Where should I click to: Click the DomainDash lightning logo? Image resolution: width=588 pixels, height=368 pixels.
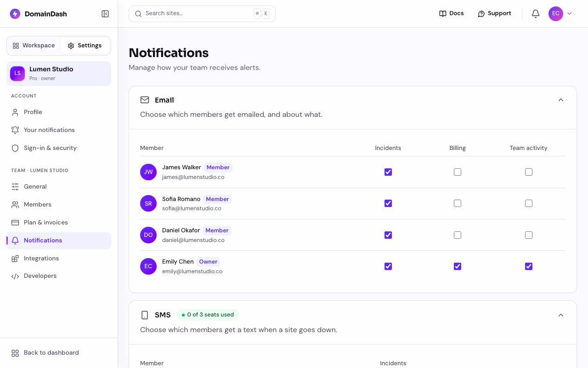click(x=15, y=14)
